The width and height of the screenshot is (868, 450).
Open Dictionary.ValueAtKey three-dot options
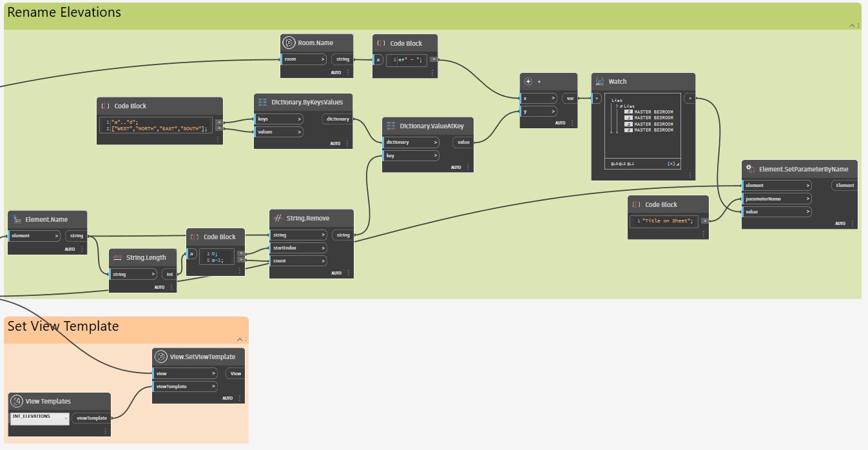468,167
